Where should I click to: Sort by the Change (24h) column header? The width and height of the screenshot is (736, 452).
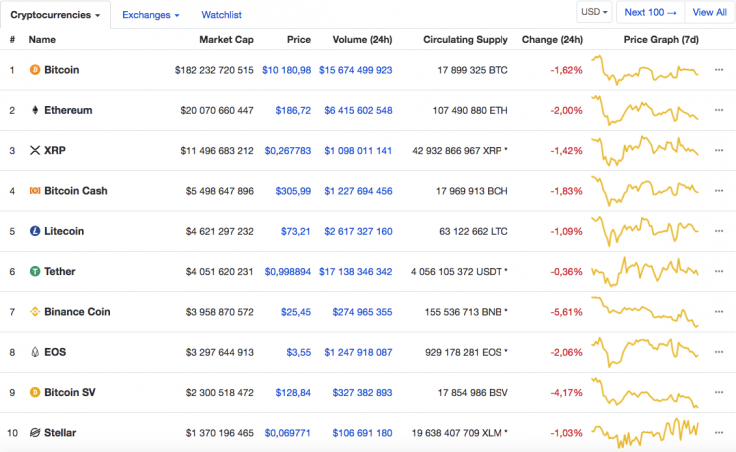[552, 40]
